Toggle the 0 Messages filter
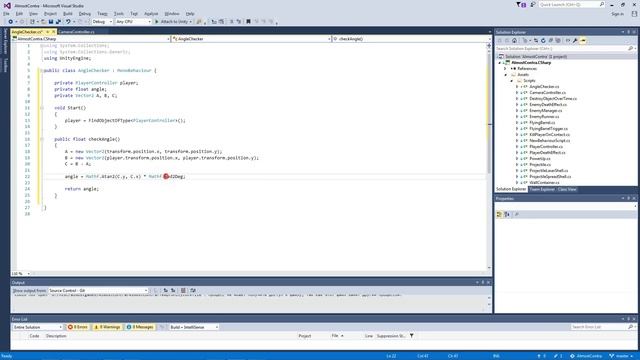640x360 pixels. [140, 327]
